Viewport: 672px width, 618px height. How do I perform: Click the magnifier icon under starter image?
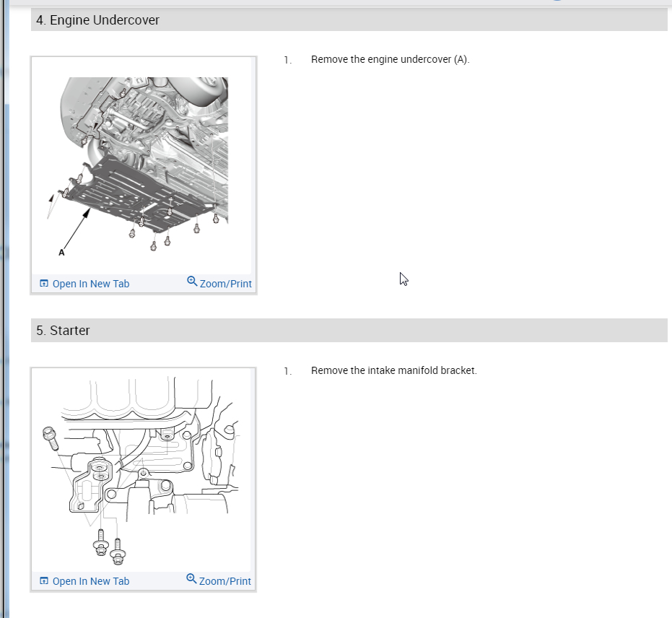191,578
